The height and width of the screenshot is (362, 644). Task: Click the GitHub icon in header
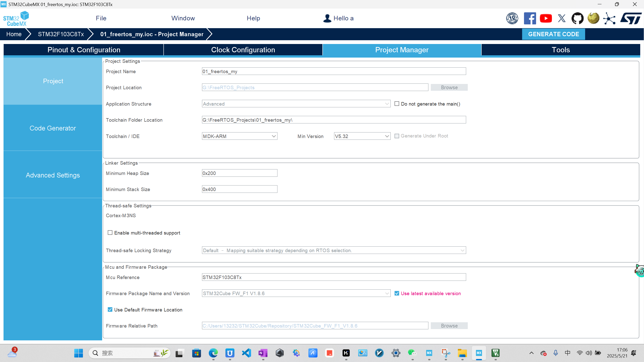(x=577, y=18)
